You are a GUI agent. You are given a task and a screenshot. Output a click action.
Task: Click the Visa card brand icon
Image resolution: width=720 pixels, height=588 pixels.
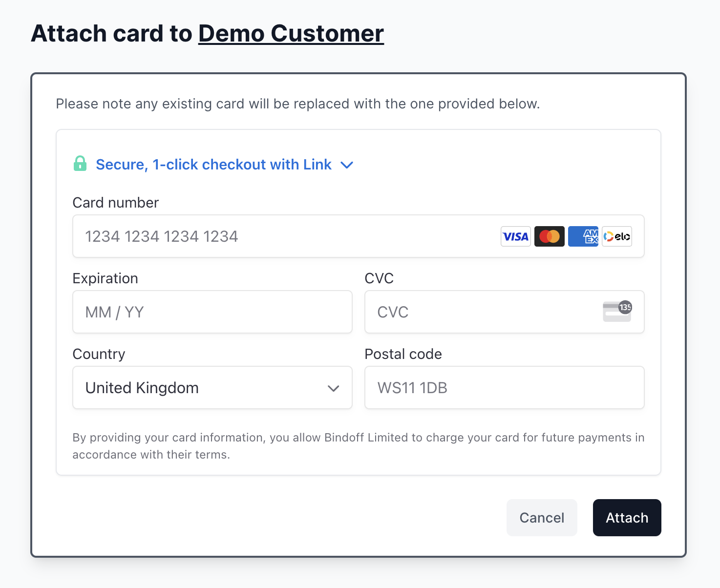coord(515,236)
